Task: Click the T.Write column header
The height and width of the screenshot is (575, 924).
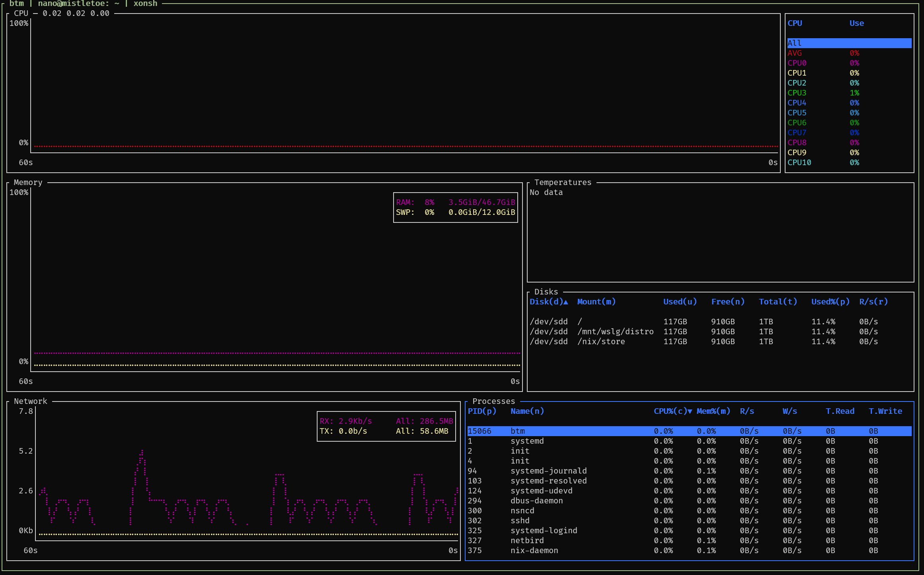Action: click(885, 411)
